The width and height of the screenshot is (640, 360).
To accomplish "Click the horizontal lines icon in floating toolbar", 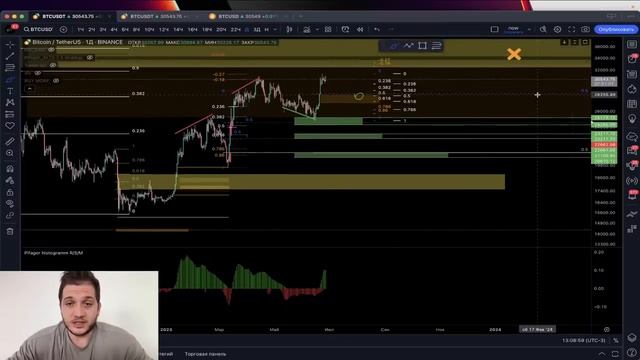I will pos(436,45).
